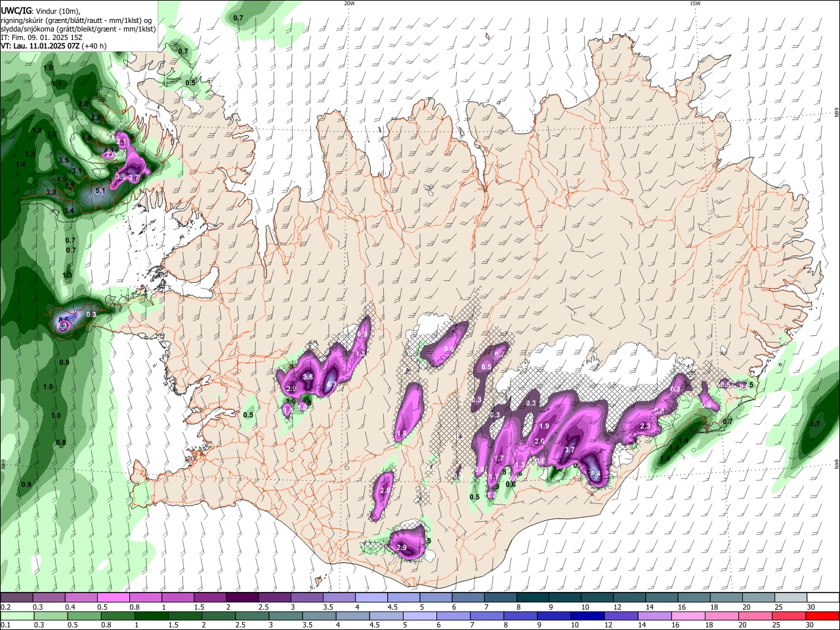Select the darkest green rain swatch between 1 and 1.5
840x630 pixels.
tap(152, 616)
